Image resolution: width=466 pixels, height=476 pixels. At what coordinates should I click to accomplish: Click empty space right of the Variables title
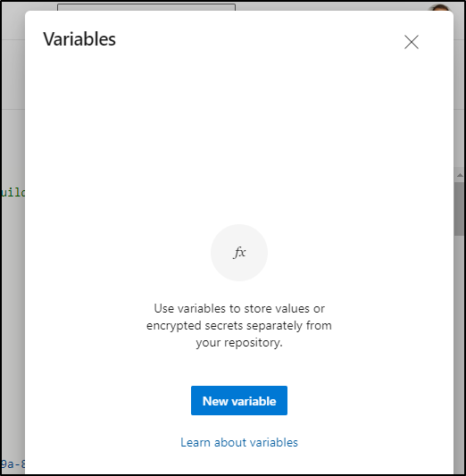click(258, 39)
